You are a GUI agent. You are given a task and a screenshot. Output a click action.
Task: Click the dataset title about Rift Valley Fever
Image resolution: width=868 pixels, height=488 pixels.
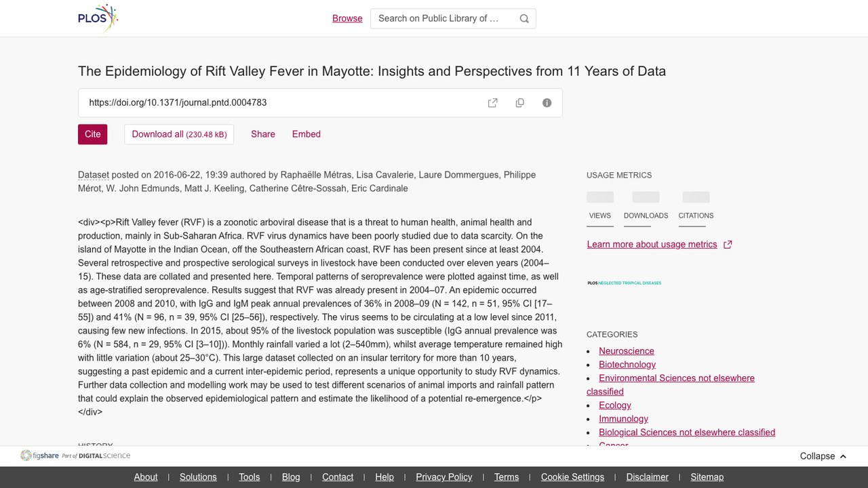tap(372, 71)
